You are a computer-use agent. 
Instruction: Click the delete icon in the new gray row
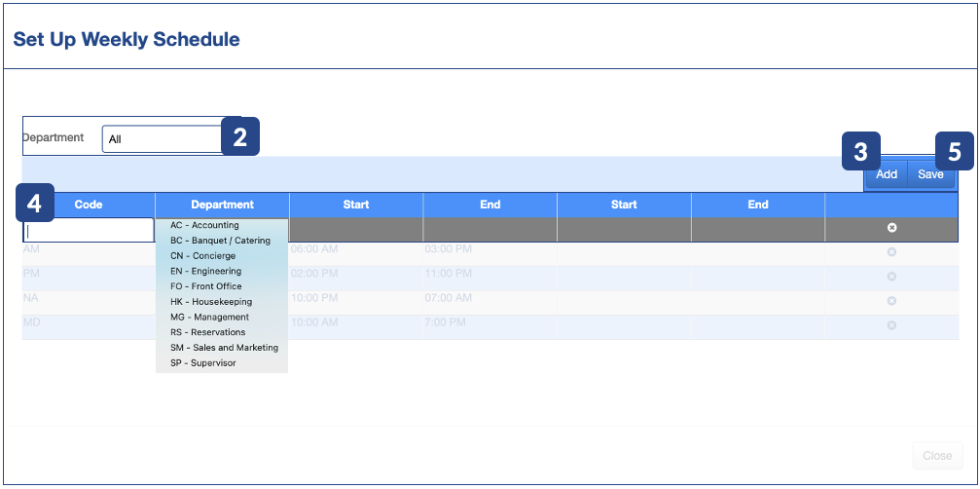tap(891, 228)
